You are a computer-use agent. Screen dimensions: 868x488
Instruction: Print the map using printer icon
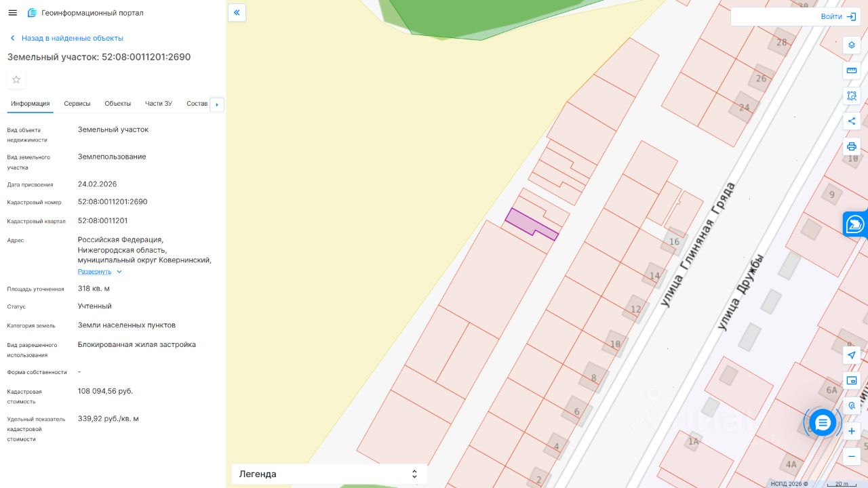point(852,146)
